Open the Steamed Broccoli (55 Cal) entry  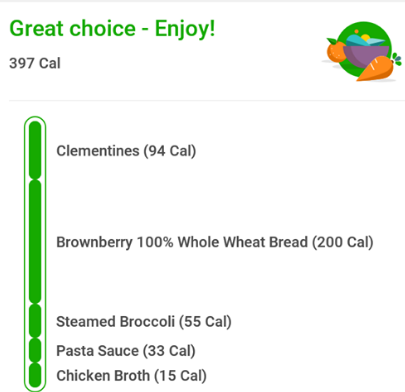(x=144, y=322)
